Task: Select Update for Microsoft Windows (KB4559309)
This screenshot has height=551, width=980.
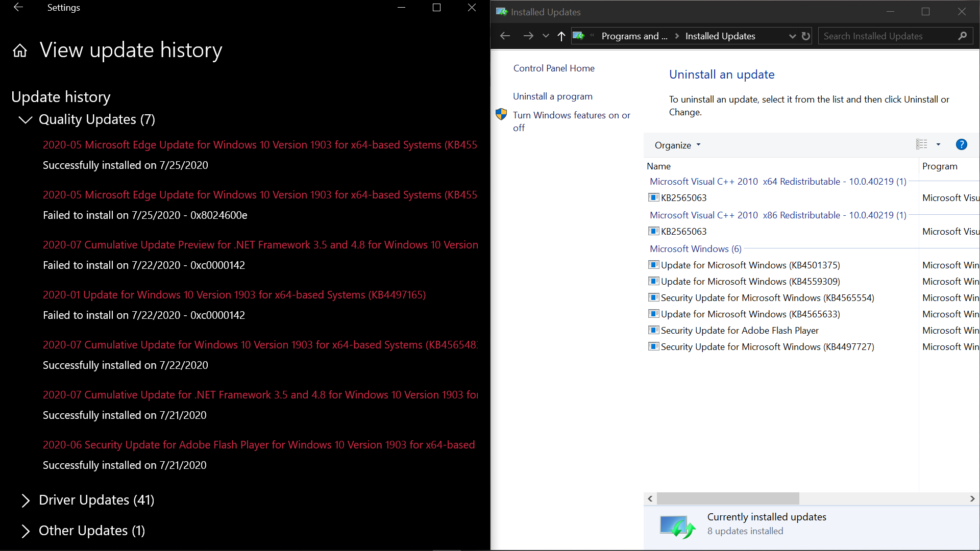Action: (x=750, y=282)
